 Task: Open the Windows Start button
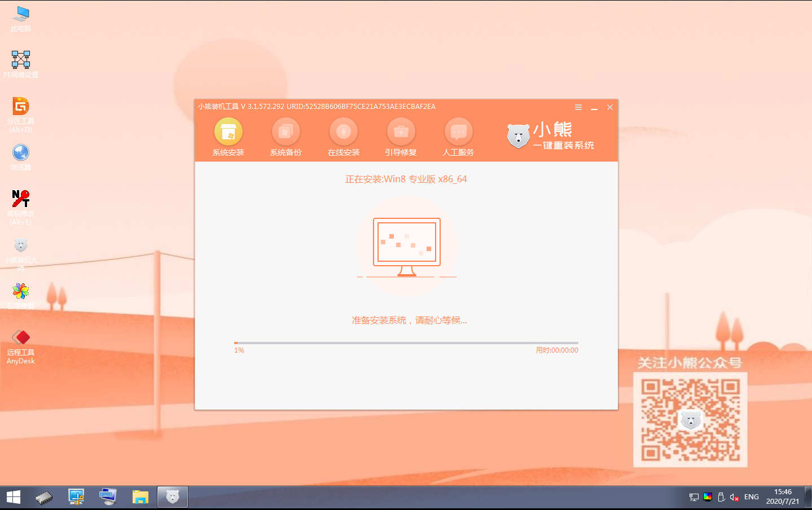point(14,497)
